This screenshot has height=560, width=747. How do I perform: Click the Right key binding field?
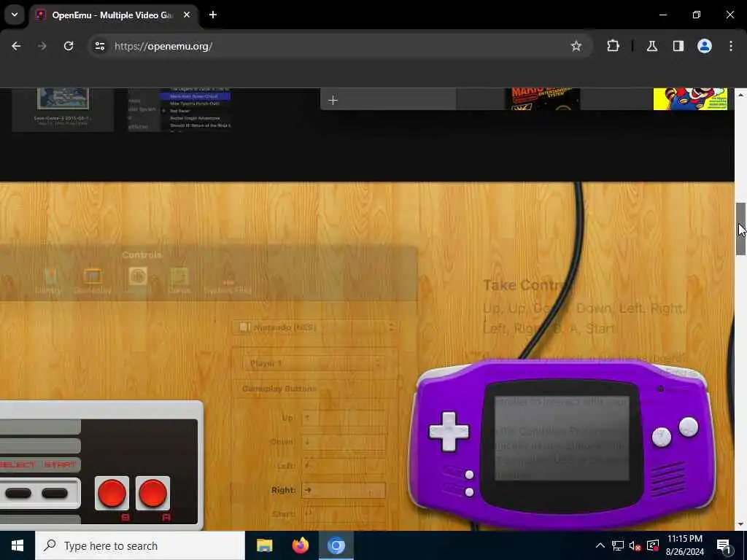(x=344, y=490)
